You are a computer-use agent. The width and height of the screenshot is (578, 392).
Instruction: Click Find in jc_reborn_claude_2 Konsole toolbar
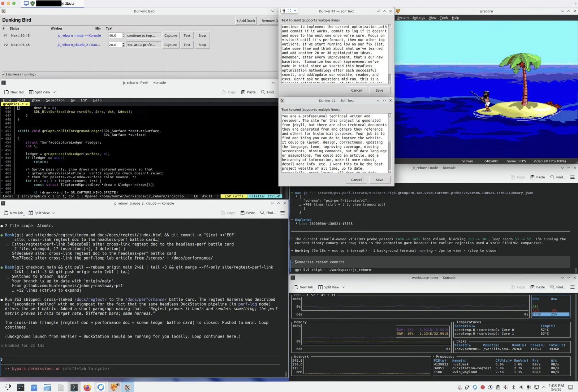pyautogui.click(x=268, y=213)
